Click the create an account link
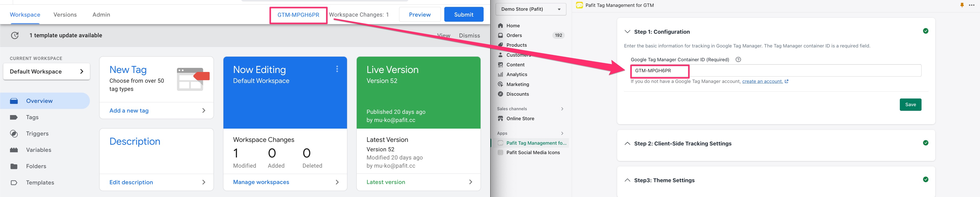Screen dimensions: 980x197 click(x=762, y=81)
